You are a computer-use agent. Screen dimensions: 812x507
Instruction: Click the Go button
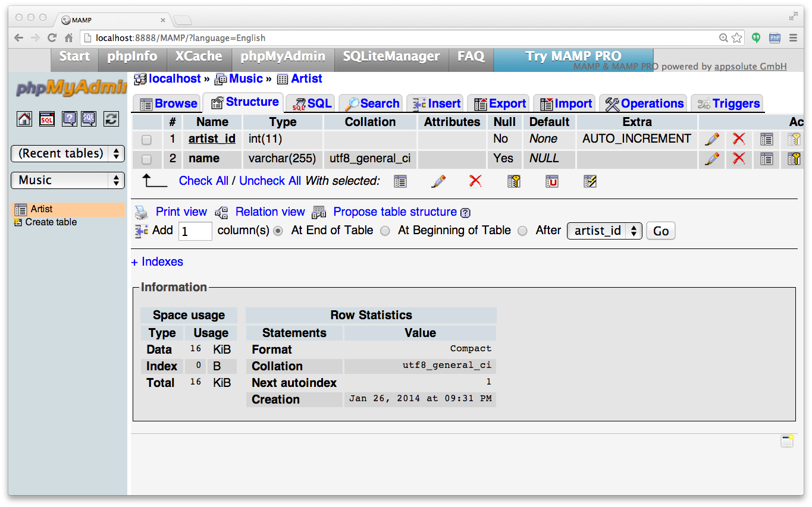tap(661, 231)
